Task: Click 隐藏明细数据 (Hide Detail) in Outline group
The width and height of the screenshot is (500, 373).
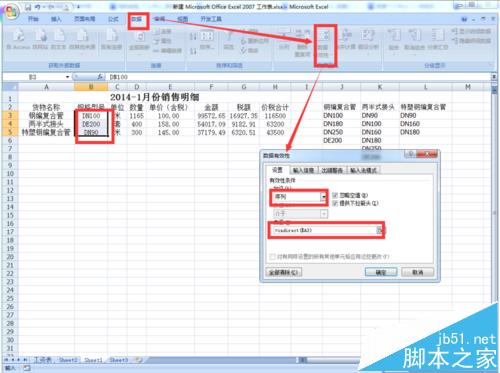Action: pos(471,41)
